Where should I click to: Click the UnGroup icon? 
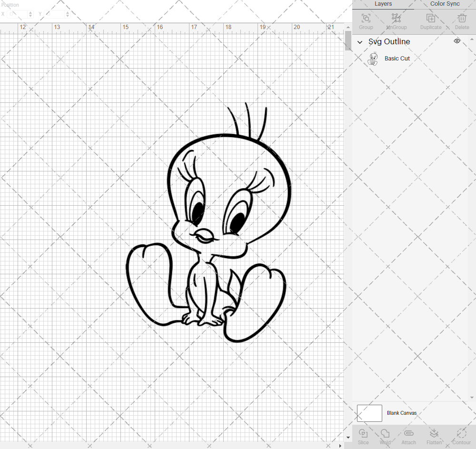click(x=396, y=18)
